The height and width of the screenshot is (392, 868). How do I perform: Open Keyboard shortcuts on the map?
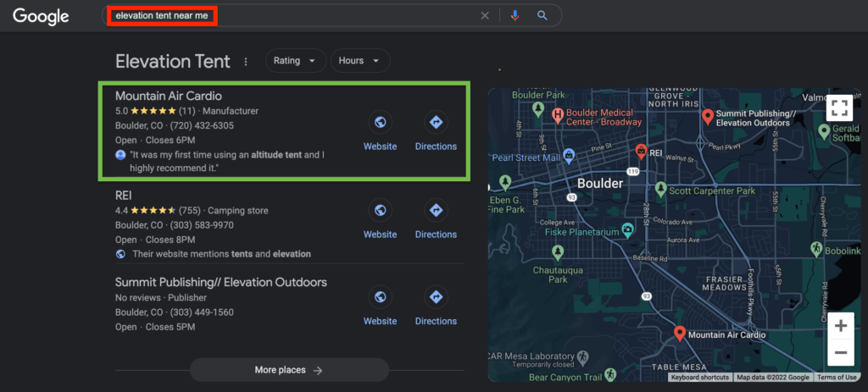pos(699,377)
